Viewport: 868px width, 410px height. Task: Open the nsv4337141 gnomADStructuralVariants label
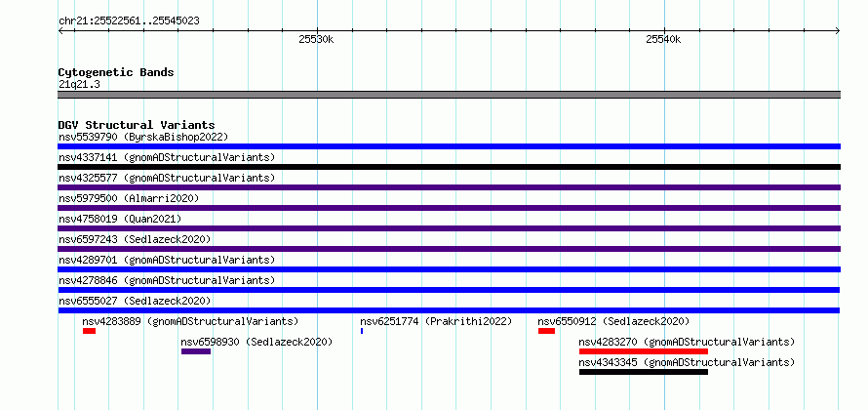[x=167, y=157]
